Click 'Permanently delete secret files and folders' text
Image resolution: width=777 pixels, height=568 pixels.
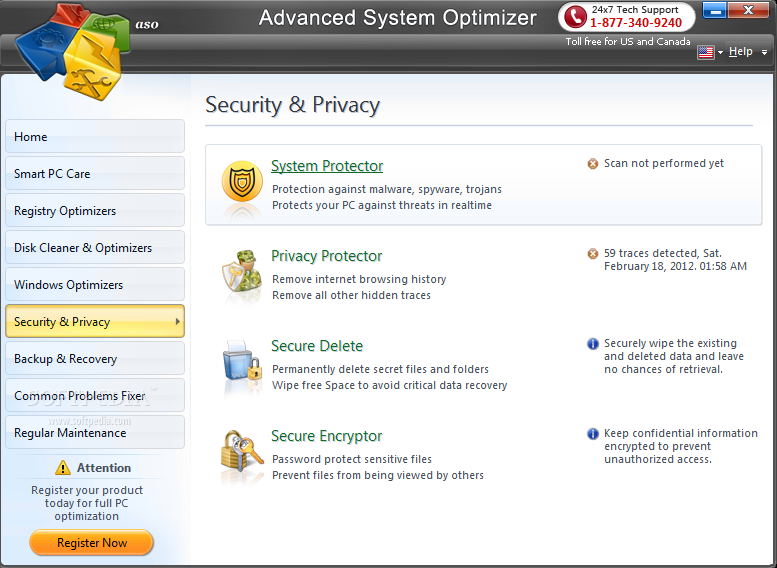click(380, 369)
